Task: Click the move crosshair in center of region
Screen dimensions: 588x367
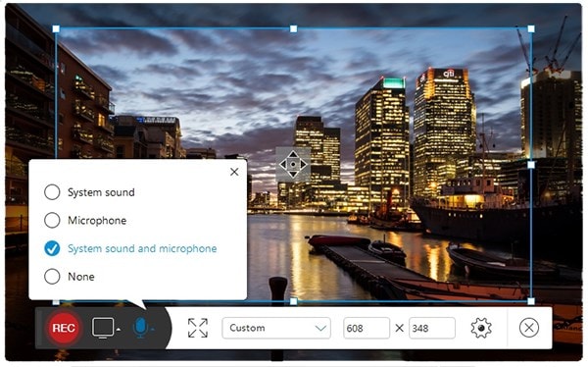Action: 293,164
